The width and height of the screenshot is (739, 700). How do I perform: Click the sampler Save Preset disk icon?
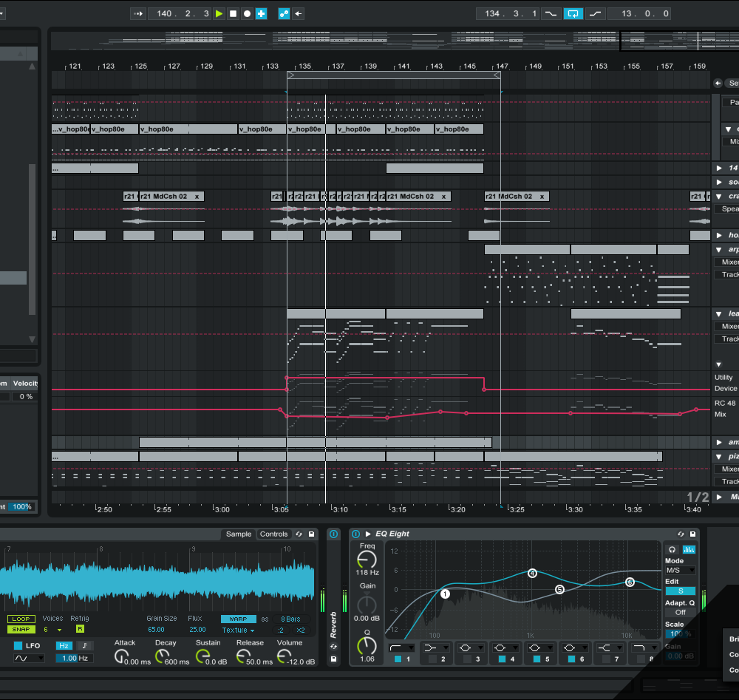pyautogui.click(x=312, y=534)
